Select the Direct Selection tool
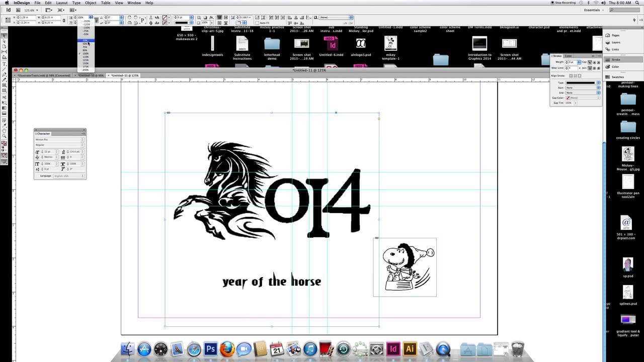 [x=5, y=41]
